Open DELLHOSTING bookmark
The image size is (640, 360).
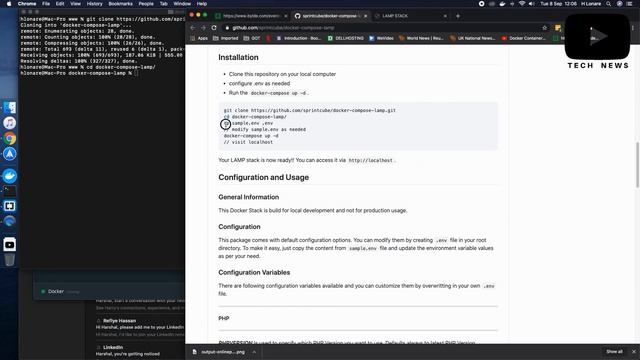(x=345, y=38)
